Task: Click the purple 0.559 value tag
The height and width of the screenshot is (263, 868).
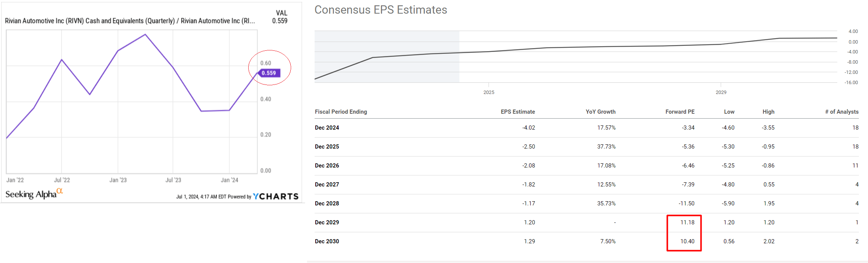Action: [269, 73]
